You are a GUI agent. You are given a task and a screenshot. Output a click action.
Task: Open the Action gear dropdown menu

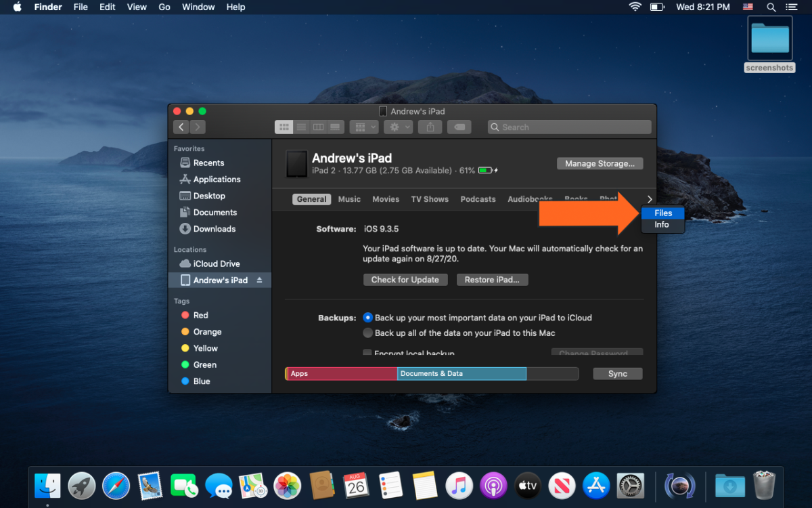coord(398,127)
